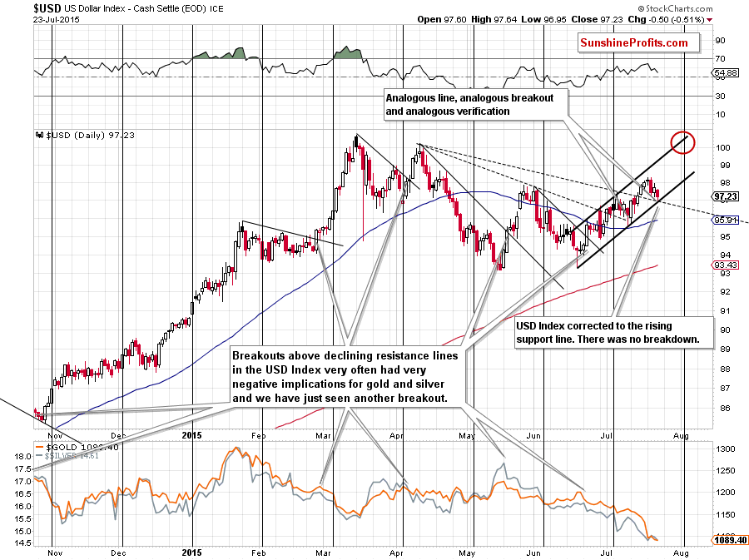
Task: Click 94 on the USD price axis
Action: click(725, 255)
